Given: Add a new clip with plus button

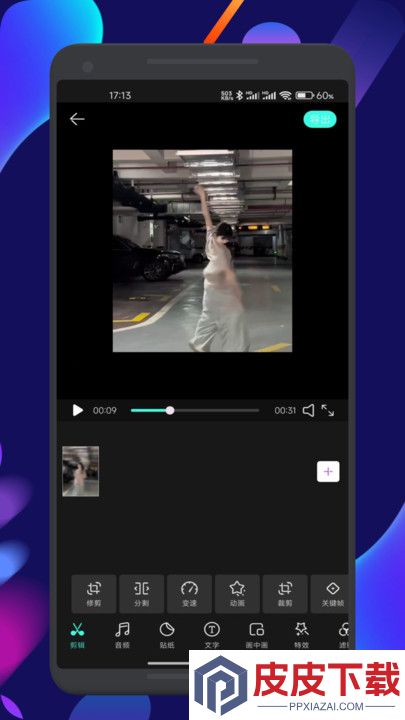Looking at the screenshot, I should (328, 471).
